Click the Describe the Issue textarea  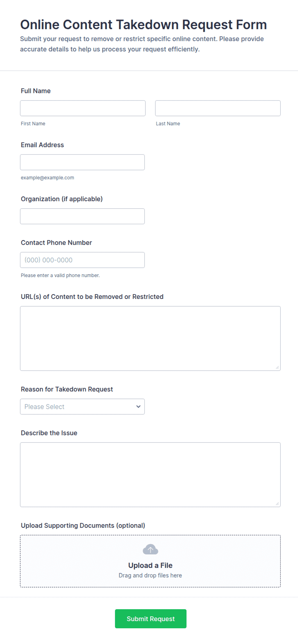click(x=150, y=475)
